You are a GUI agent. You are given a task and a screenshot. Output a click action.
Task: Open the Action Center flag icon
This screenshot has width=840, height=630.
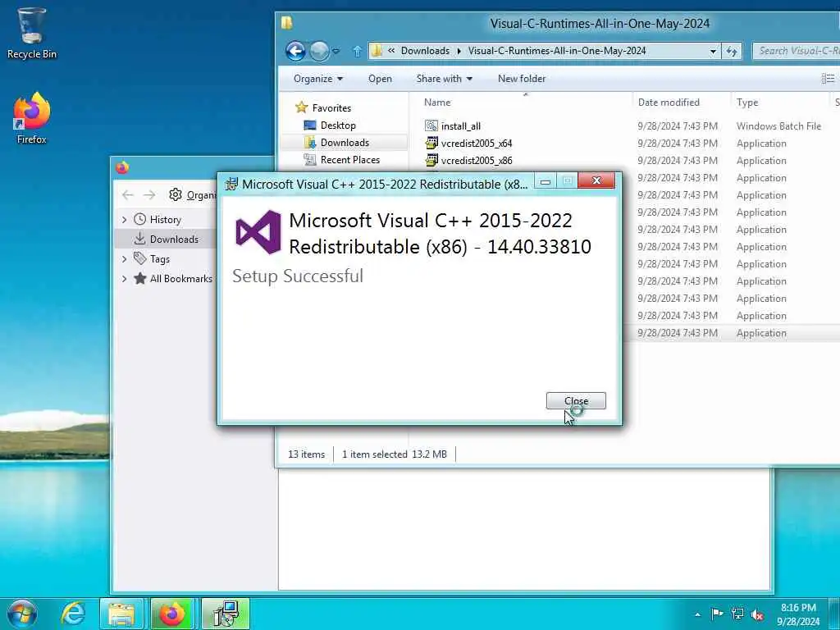tap(717, 614)
